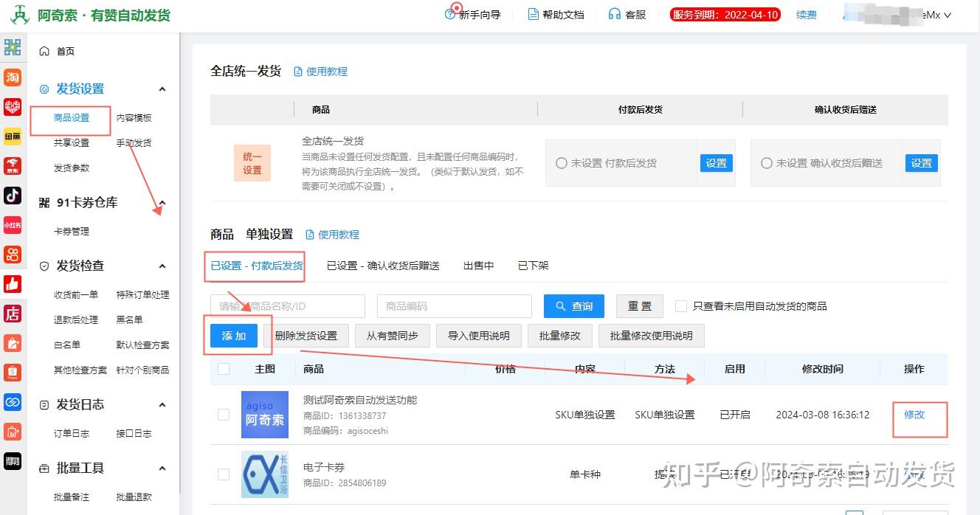Open the 阿奇索 product thumbnail

pos(265,415)
